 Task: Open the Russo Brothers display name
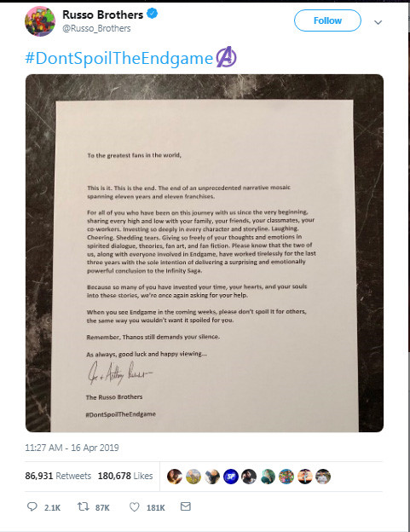point(103,14)
